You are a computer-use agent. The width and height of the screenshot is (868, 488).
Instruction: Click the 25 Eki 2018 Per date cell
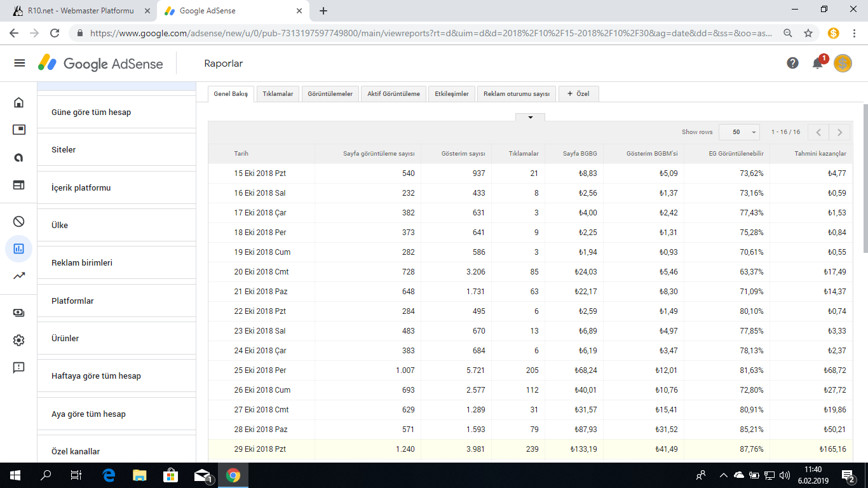(260, 370)
